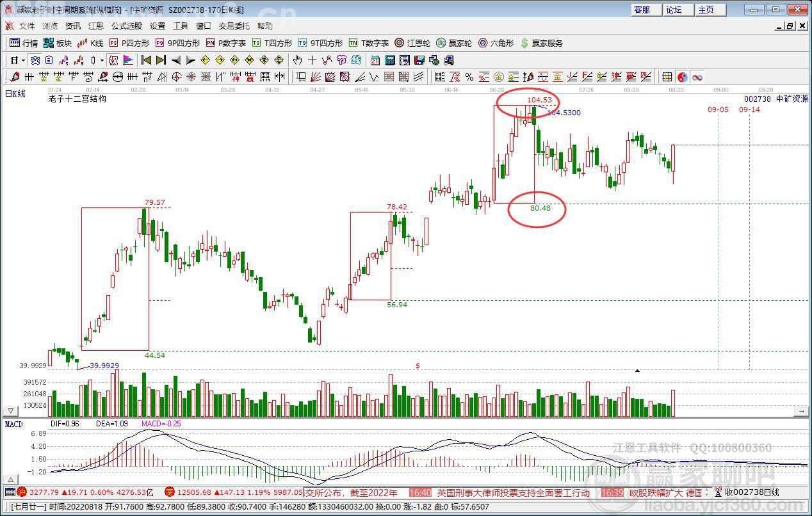Open the 文件 menu

tap(27, 26)
